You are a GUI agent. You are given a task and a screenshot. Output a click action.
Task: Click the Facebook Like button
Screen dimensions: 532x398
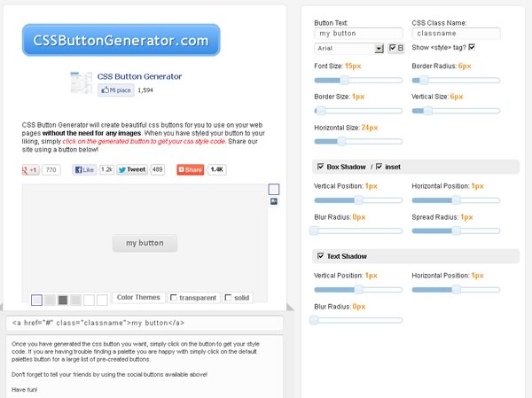(x=84, y=169)
